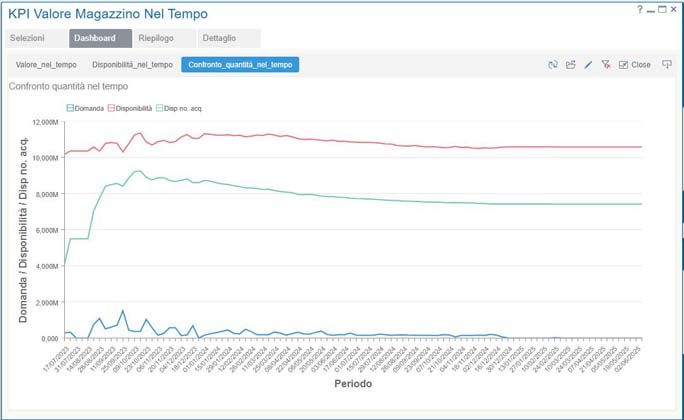
Task: Select the Dashboard tab
Action: [x=94, y=38]
